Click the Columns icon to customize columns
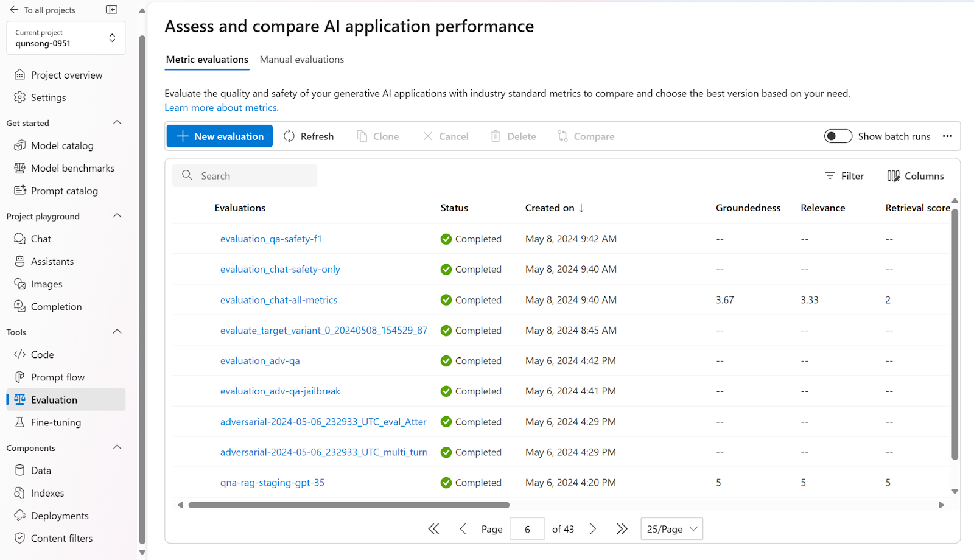The width and height of the screenshot is (974, 560). click(x=893, y=176)
